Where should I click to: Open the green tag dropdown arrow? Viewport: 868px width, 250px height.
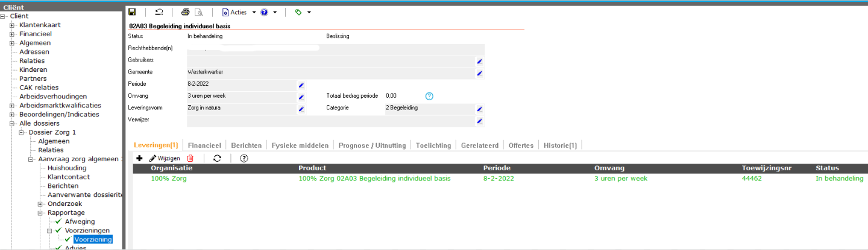tap(309, 12)
